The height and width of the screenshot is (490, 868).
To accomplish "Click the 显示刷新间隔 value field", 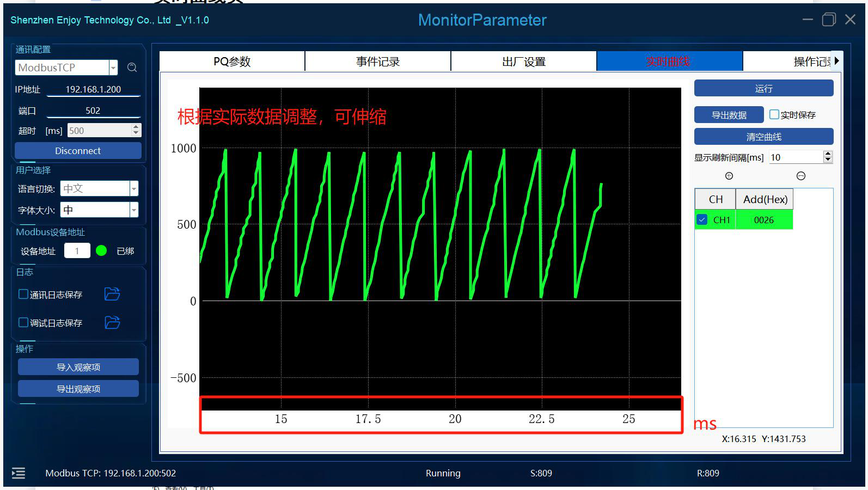I will [x=796, y=157].
